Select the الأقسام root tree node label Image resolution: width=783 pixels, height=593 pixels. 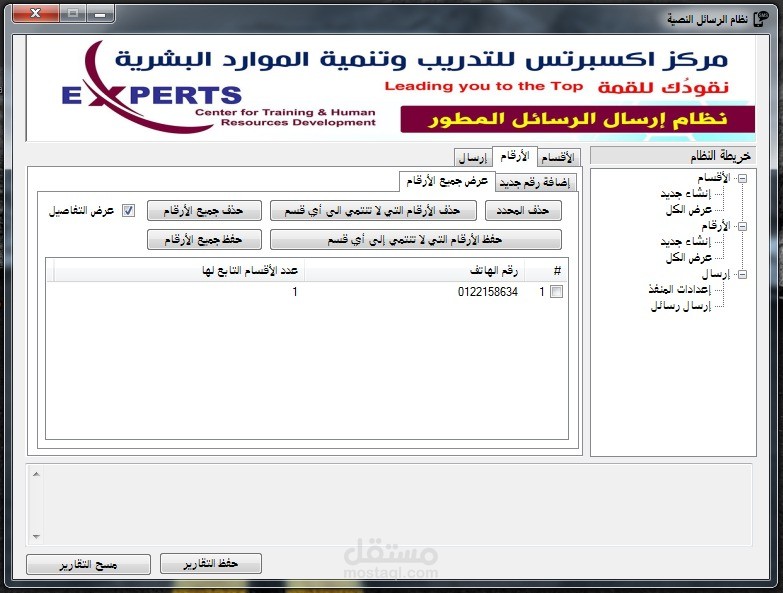coord(714,178)
